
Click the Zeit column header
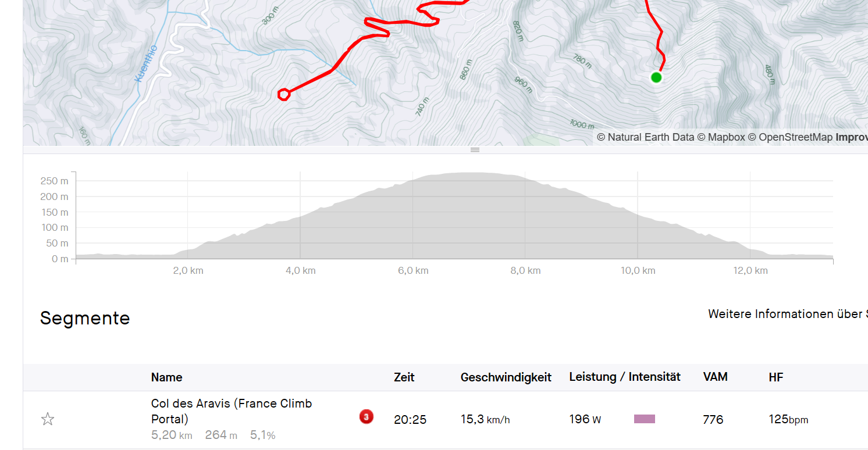[x=404, y=377]
